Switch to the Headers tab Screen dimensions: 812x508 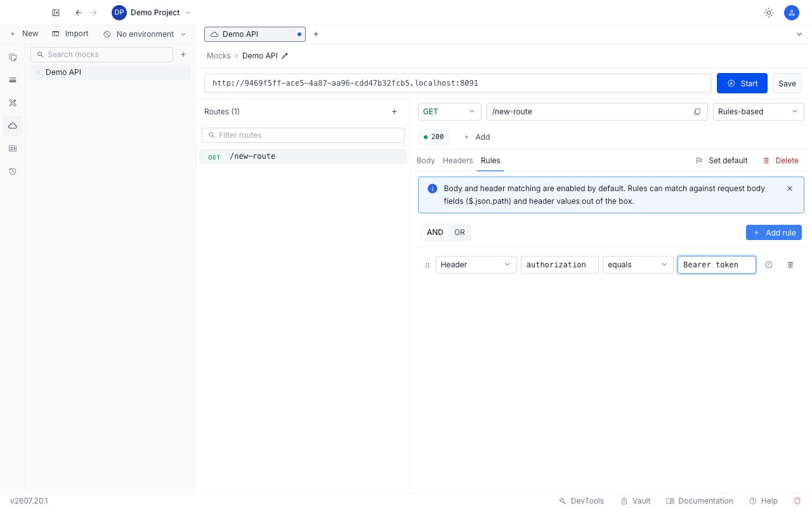[x=458, y=161]
